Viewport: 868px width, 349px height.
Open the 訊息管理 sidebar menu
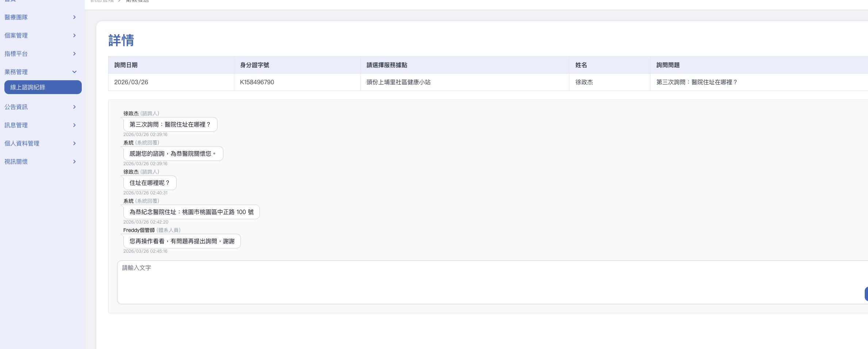coord(16,125)
